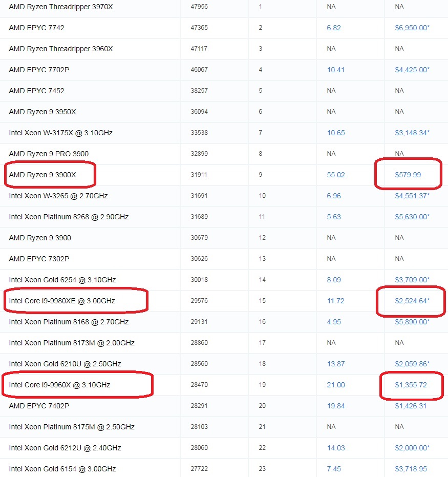
Task: Open the $3,709.00* price for Xeon Gold 6254
Action: (412, 280)
